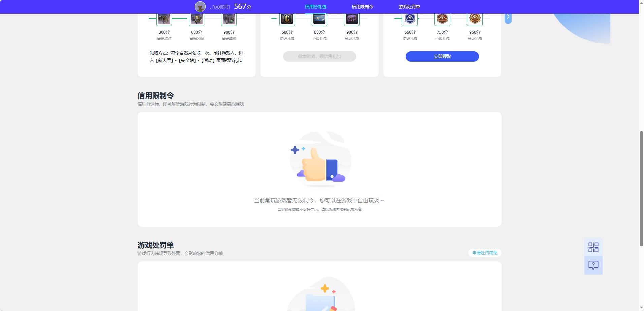Click the thumbs-up illustration in the 信用限制令 panel
This screenshot has height=311, width=644.
click(x=320, y=159)
